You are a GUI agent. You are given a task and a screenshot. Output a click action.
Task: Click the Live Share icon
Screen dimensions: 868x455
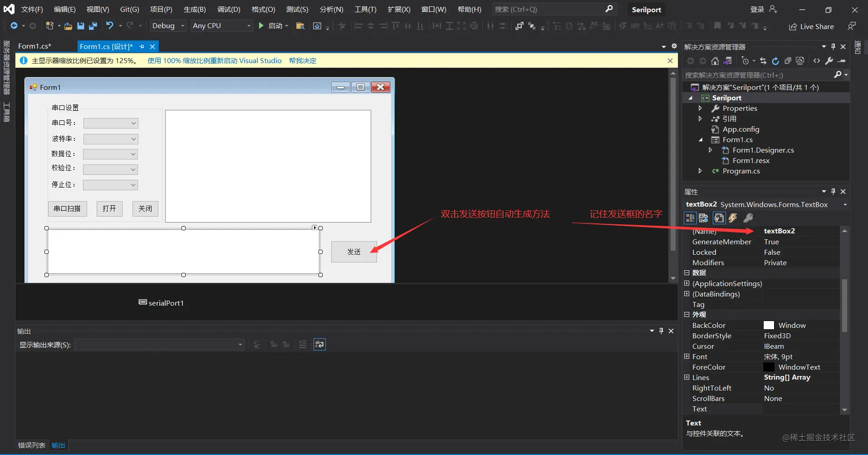(793, 27)
